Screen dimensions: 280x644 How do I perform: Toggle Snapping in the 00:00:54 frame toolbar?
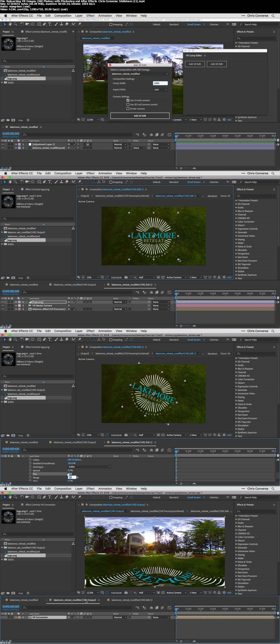[111, 25]
